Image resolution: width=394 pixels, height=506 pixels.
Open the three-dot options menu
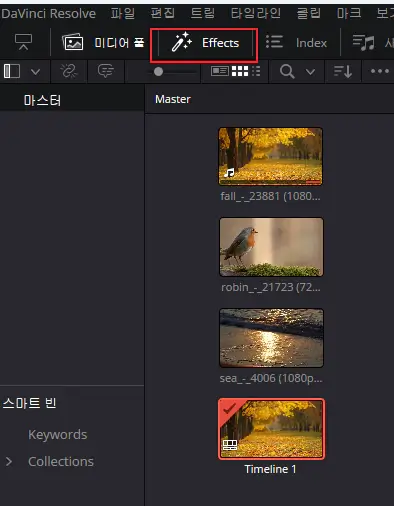pyautogui.click(x=380, y=71)
